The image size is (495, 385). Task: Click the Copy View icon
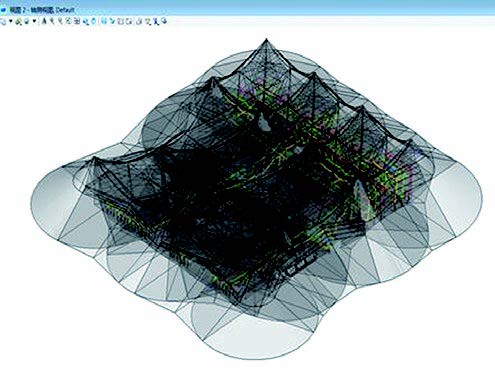[121, 22]
